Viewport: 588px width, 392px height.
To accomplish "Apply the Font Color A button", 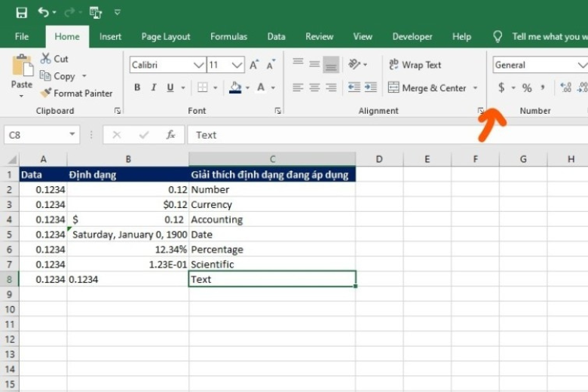I will coord(261,87).
